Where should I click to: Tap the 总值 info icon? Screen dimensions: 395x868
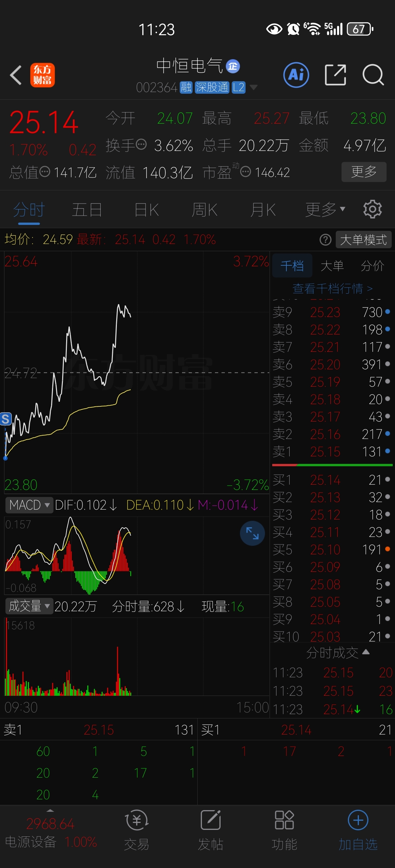coord(44,172)
